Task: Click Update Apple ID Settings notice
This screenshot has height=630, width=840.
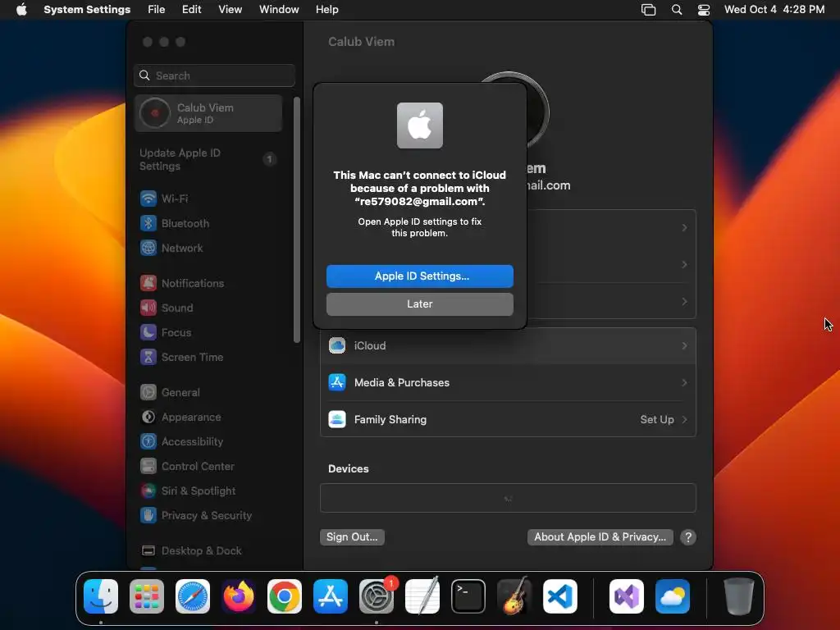Action: click(208, 160)
